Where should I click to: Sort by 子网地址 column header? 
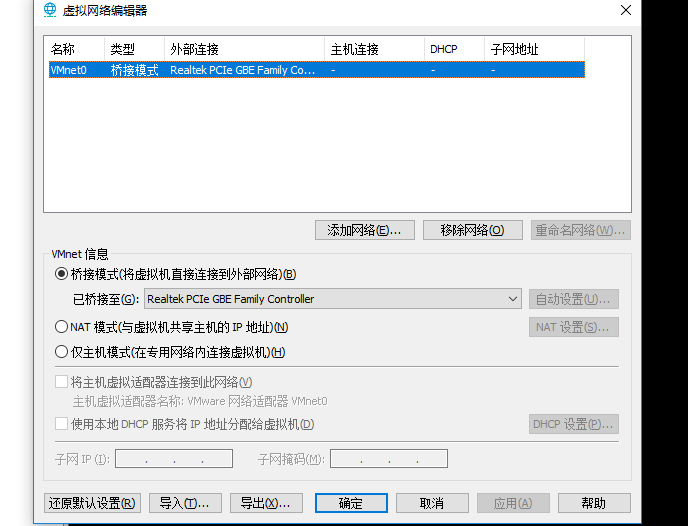point(534,49)
